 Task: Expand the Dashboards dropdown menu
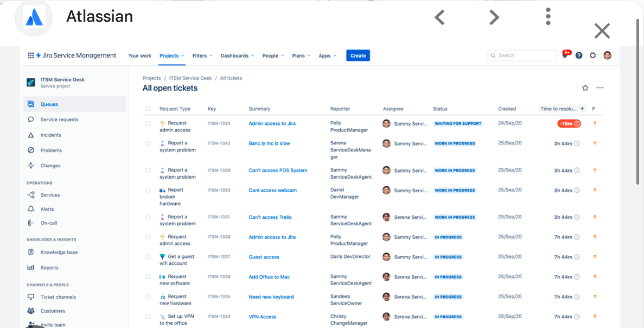coord(238,55)
